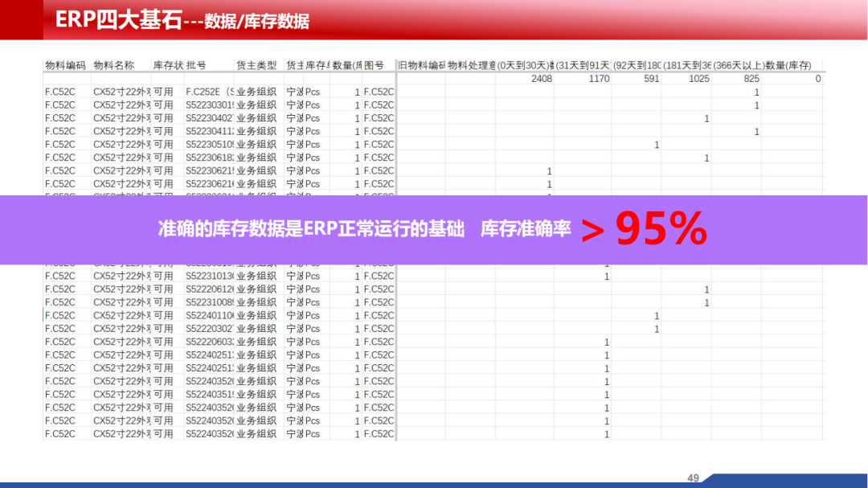Select the total cell showing 591

[651, 79]
